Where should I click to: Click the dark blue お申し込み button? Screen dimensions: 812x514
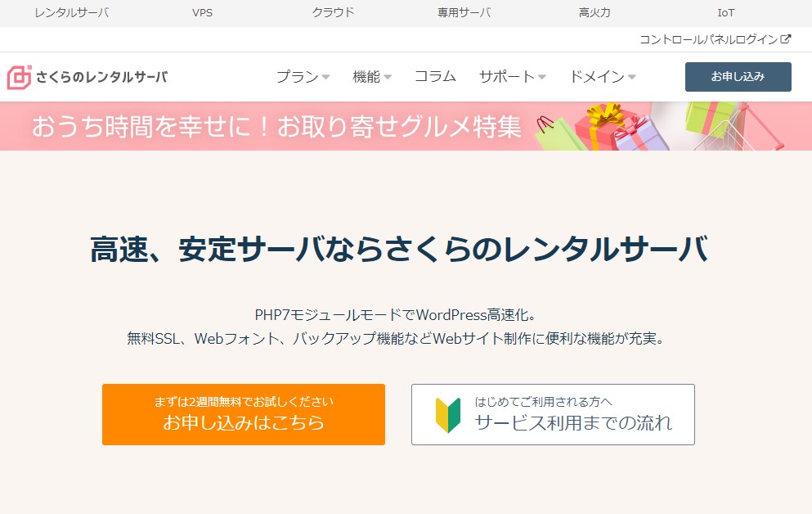click(x=738, y=77)
